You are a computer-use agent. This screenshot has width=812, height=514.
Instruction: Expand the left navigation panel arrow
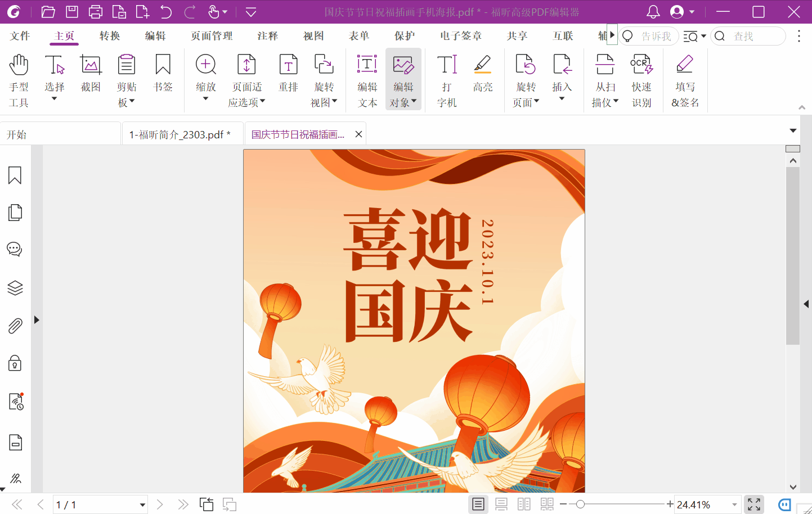click(x=37, y=320)
